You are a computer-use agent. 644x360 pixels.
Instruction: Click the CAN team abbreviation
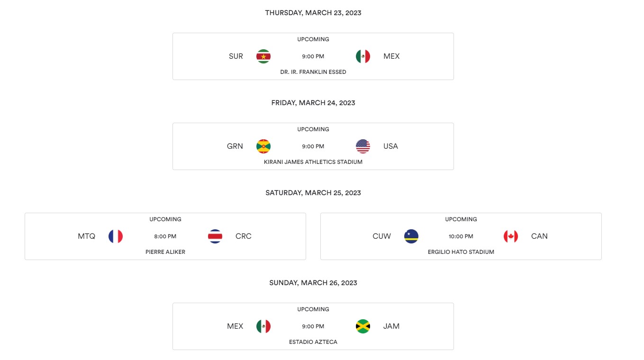539,236
